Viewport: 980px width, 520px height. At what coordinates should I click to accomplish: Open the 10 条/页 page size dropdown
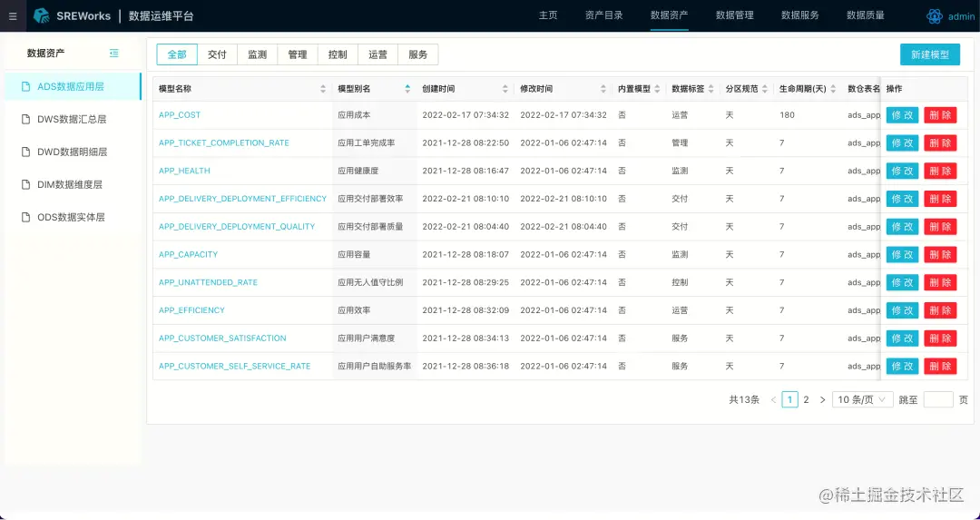click(863, 400)
